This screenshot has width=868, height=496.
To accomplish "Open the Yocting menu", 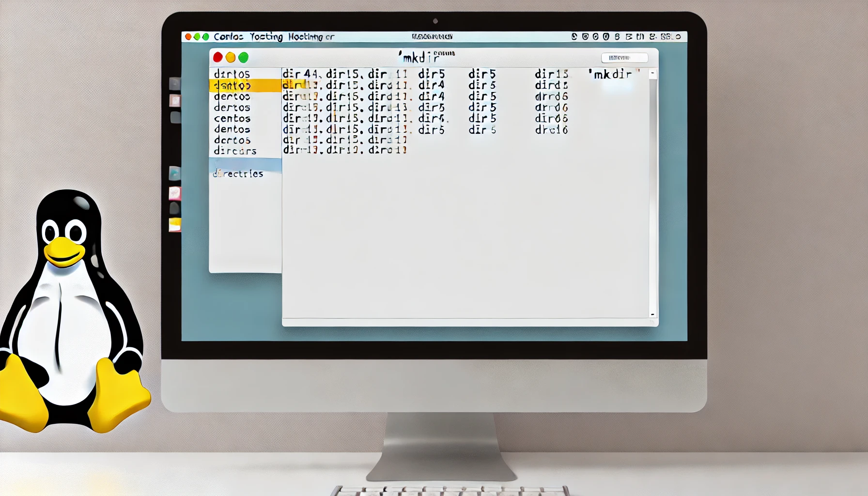I will coord(265,36).
